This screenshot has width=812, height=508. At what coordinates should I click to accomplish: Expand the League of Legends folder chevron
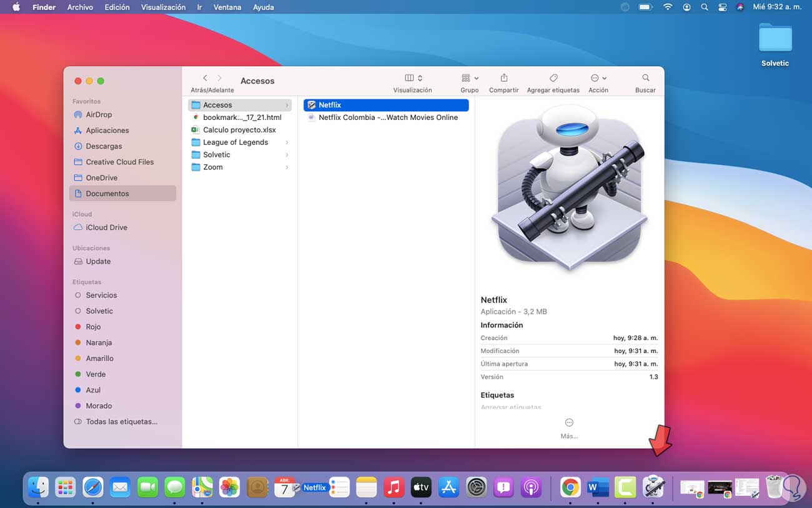pyautogui.click(x=287, y=142)
